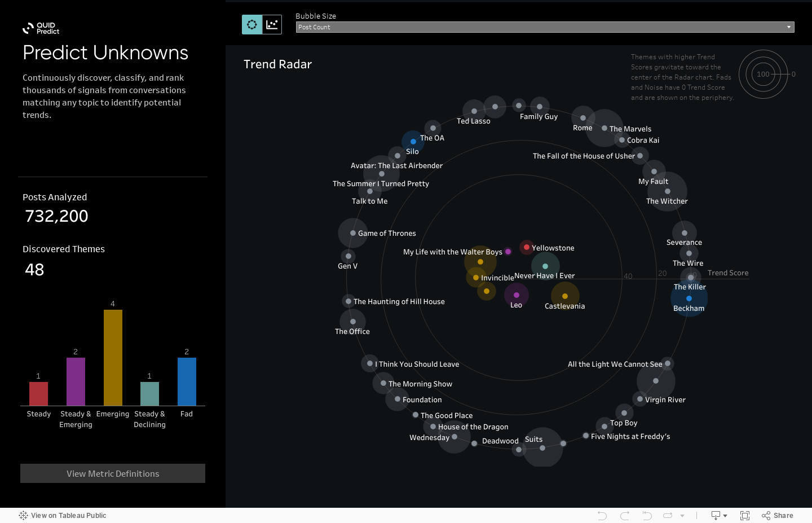This screenshot has width=812, height=523.
Task: Click the Discovered Themes value 48
Action: click(34, 270)
